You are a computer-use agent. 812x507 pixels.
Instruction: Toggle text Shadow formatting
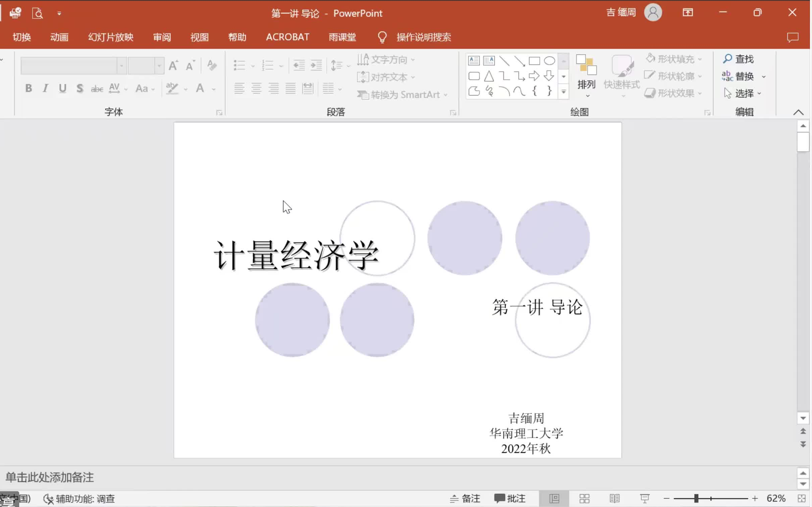tap(79, 88)
